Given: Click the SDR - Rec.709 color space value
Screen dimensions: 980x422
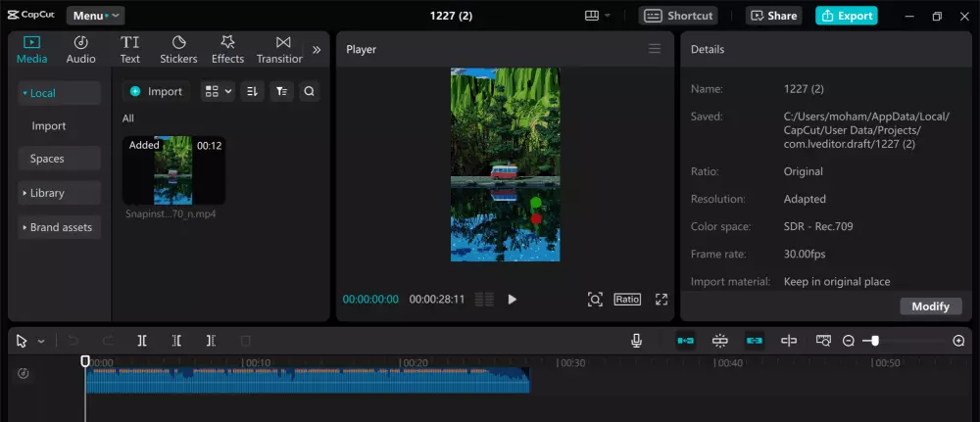Looking at the screenshot, I should tap(818, 226).
